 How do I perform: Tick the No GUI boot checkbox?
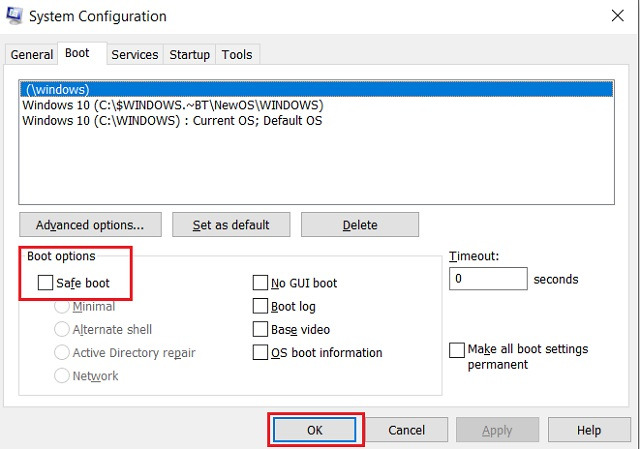pyautogui.click(x=260, y=282)
